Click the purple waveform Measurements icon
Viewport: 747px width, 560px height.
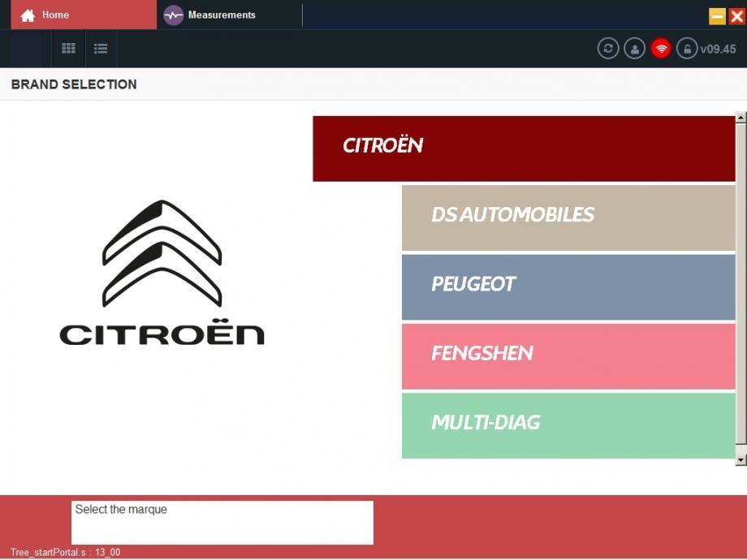pos(174,15)
